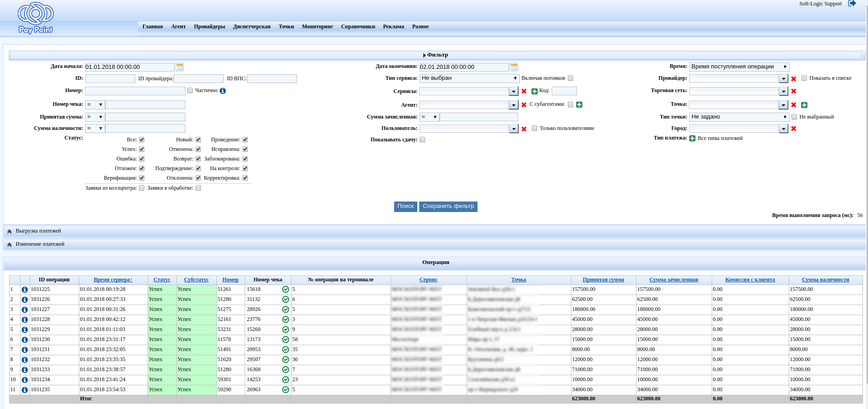The height and width of the screenshot is (409, 868).
Task: Click green plus for Тип платежа
Action: (693, 138)
